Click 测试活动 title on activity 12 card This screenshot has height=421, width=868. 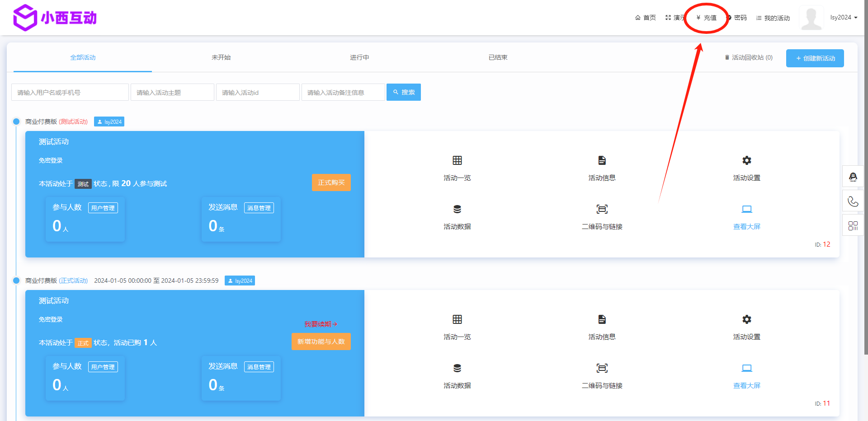coord(54,141)
